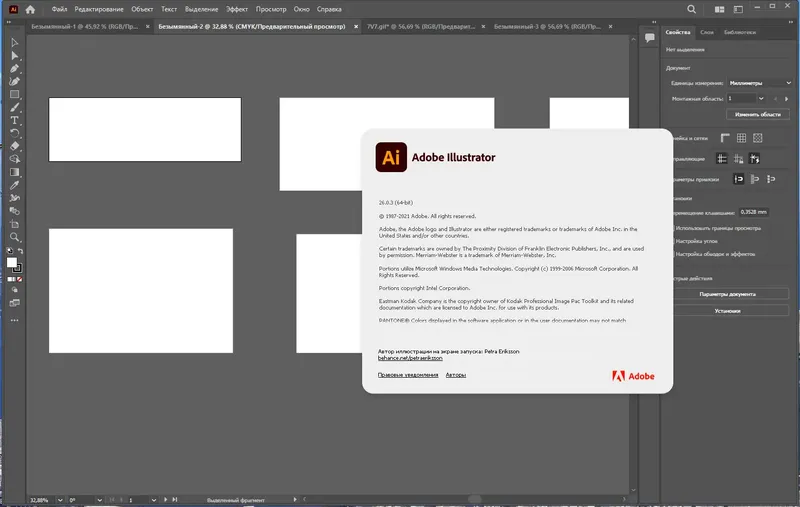Click the Параметры документа button
Image resolution: width=800 pixels, height=507 pixels.
point(728,294)
